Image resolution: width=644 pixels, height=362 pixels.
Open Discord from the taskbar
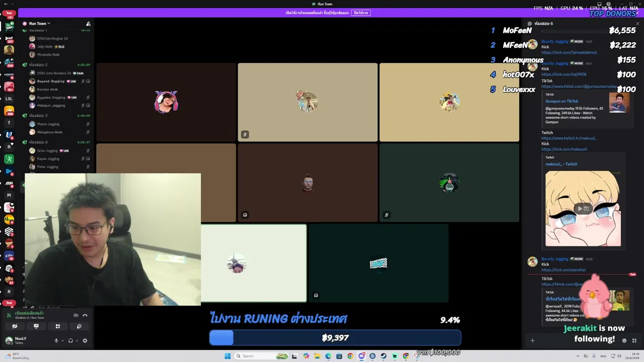click(x=361, y=356)
